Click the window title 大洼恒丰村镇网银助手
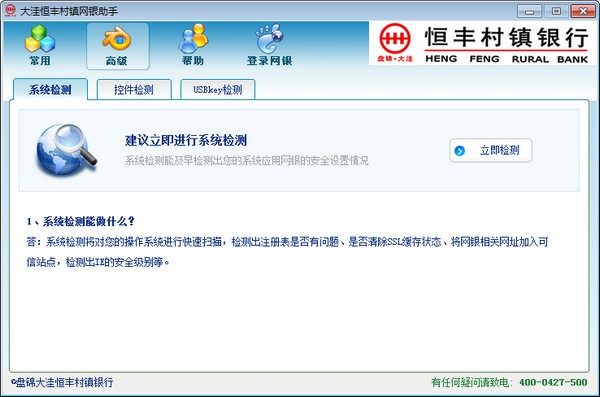Image resolution: width=600 pixels, height=397 pixels. tap(69, 11)
